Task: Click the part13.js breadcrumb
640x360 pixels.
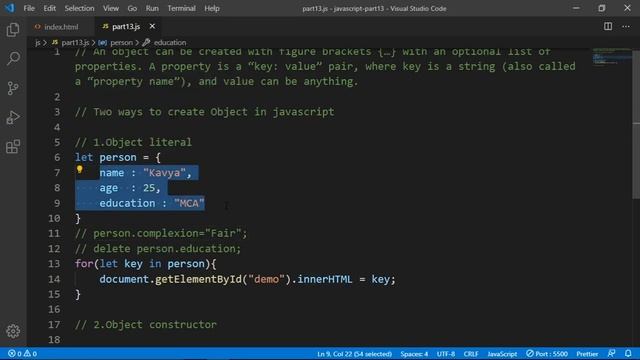Action: pos(75,42)
